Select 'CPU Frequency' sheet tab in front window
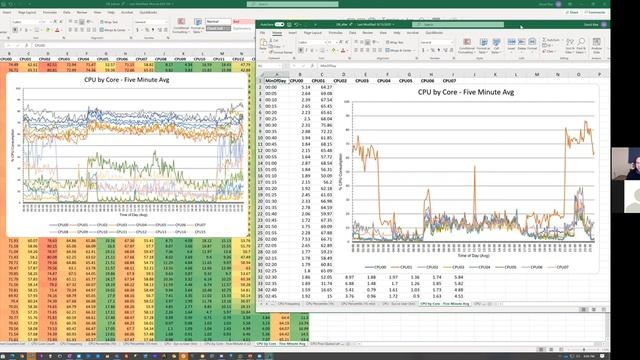640x360 pixels. pos(289,304)
